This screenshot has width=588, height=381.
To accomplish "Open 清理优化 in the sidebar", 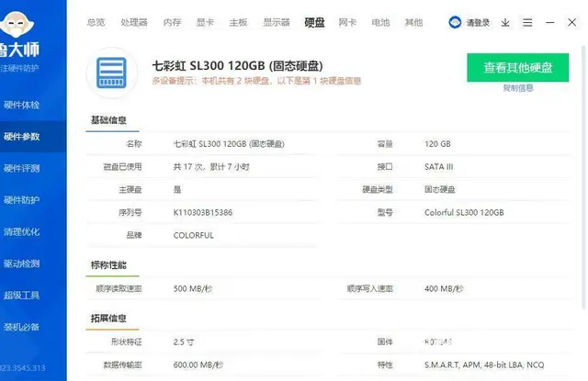I will click(x=21, y=232).
